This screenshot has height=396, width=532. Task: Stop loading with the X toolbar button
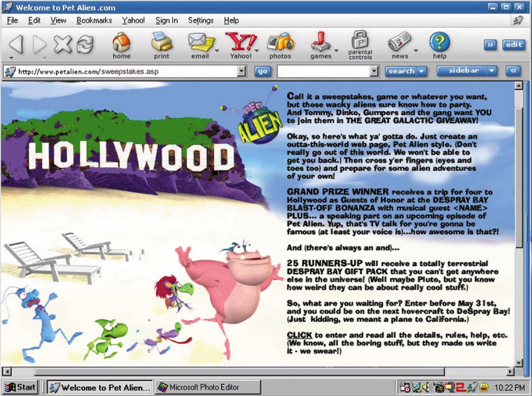(x=62, y=44)
